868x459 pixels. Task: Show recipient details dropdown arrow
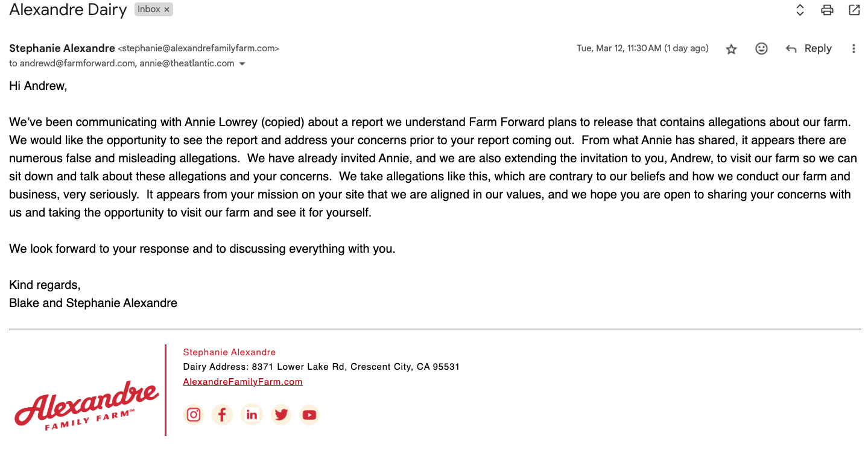click(x=242, y=64)
